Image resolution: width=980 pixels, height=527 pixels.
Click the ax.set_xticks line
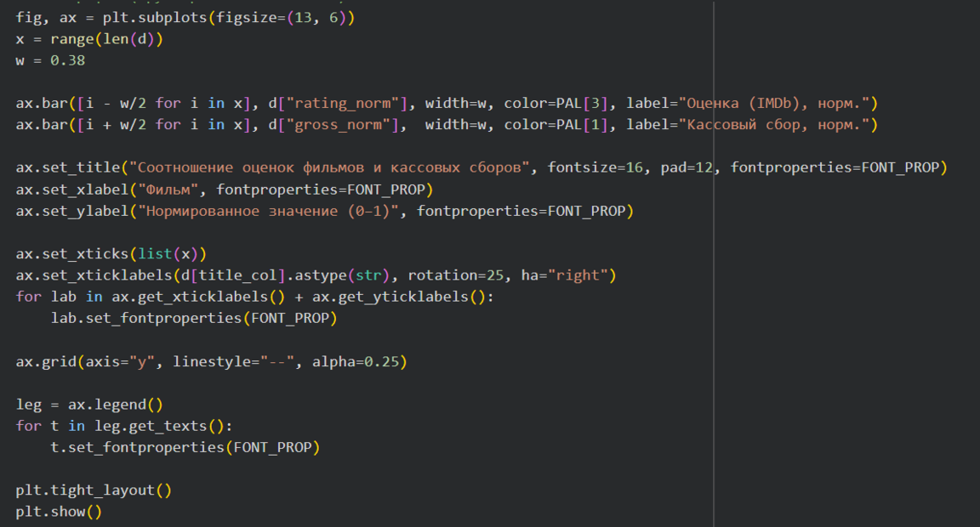[111, 254]
